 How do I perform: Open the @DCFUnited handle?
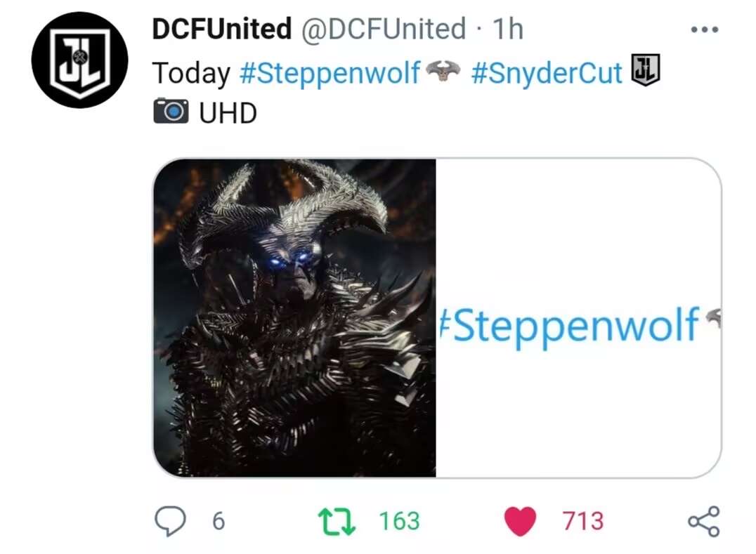pyautogui.click(x=384, y=29)
